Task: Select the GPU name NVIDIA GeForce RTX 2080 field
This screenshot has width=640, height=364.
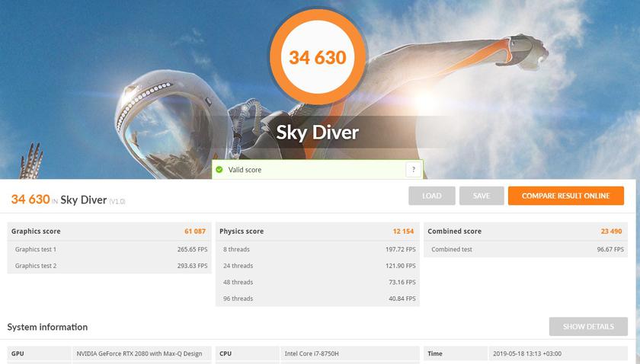Action: [140, 354]
